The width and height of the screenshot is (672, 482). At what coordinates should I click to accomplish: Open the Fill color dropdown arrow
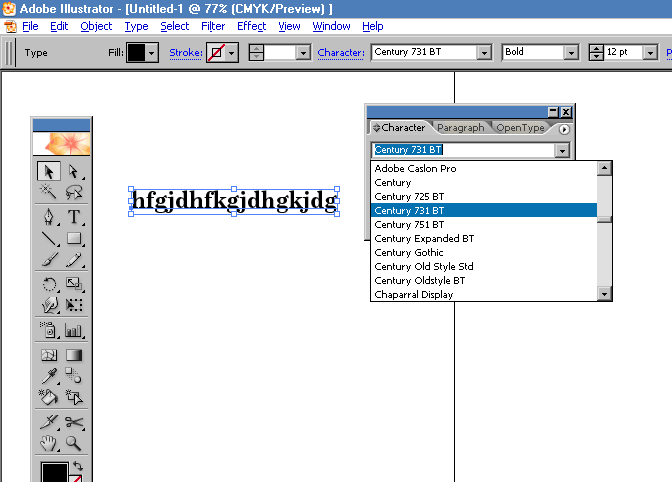152,53
